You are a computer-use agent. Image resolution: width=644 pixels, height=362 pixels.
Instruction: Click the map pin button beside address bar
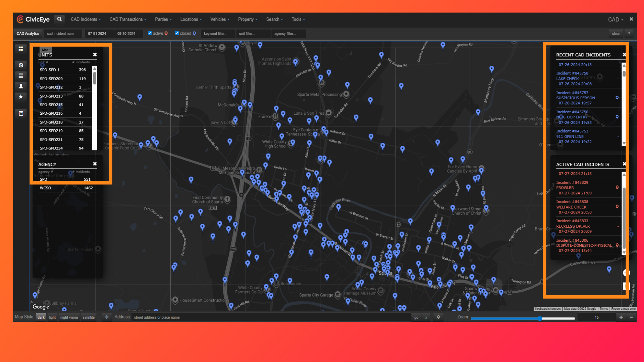pos(438,317)
